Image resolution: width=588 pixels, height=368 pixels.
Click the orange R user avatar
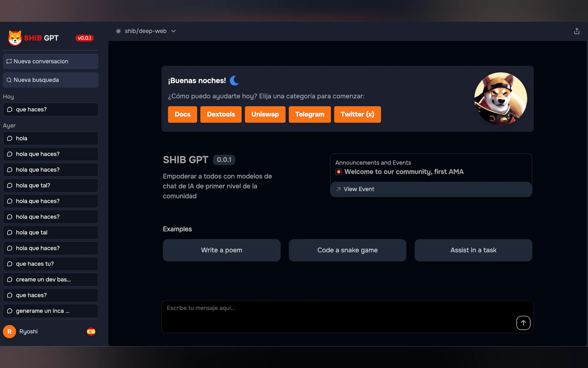pos(9,331)
